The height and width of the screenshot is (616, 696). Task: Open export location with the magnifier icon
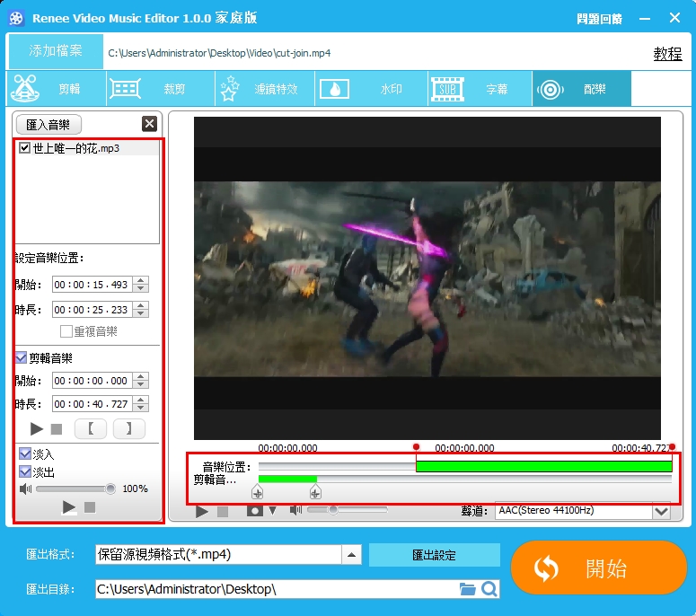click(489, 589)
